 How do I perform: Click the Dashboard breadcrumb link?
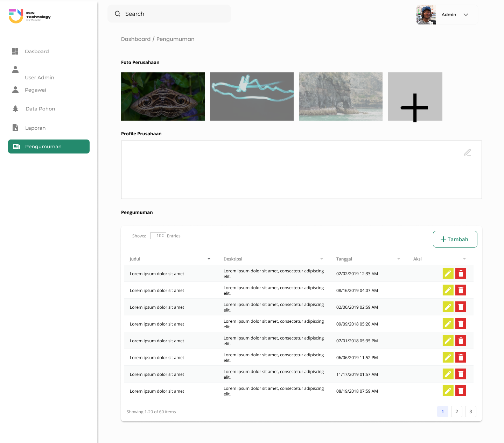point(136,39)
